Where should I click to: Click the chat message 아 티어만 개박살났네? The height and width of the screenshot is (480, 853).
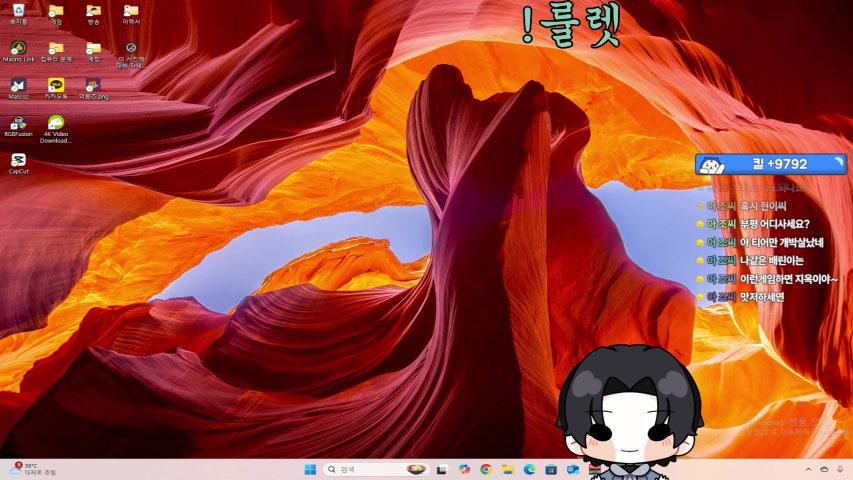(782, 242)
